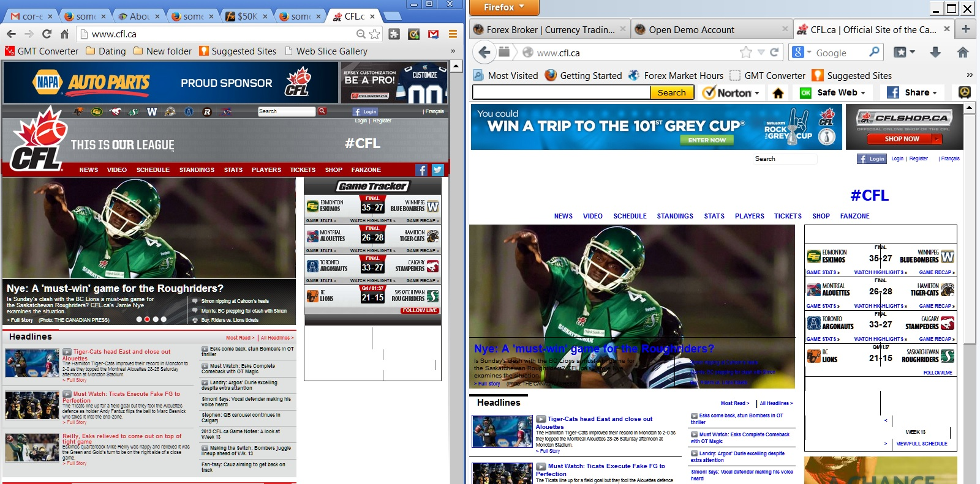This screenshot has width=980, height=484.
Task: Open Firefox URL history dropdown arrow
Action: coord(761,53)
